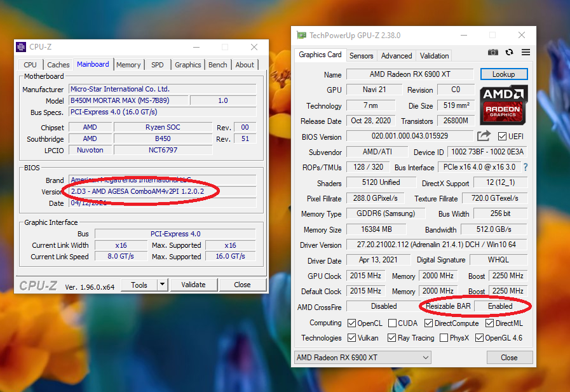This screenshot has height=392, width=570.
Task: Click the GPU-Z screenshot camera icon
Action: [x=493, y=52]
